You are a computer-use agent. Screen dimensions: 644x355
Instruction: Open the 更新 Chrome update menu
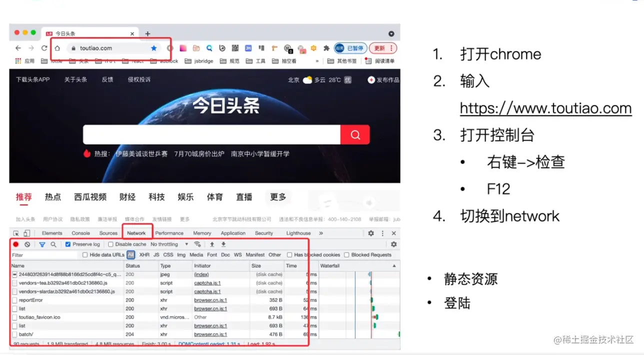coord(384,48)
